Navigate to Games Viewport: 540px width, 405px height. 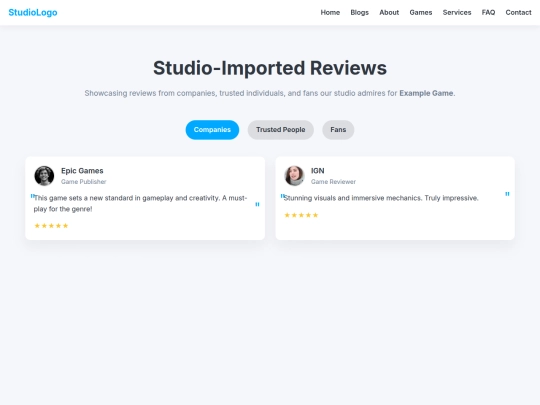pyautogui.click(x=420, y=12)
